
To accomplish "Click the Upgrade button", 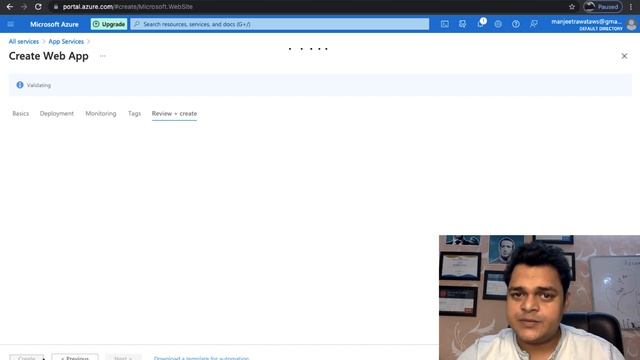I will coord(109,24).
